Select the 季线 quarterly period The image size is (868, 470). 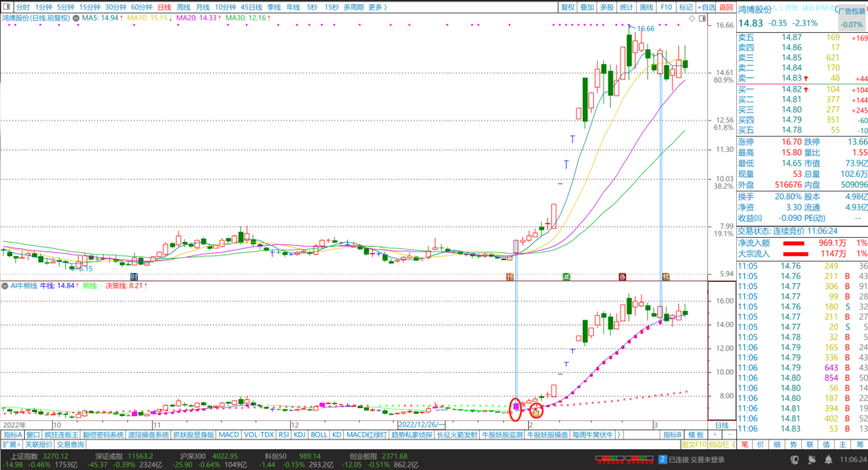click(x=274, y=7)
